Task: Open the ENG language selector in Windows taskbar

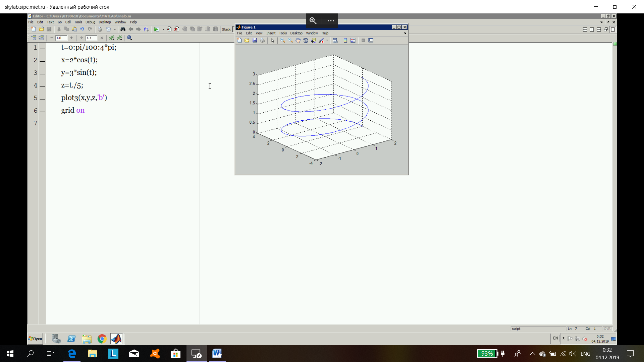Action: 585,354
